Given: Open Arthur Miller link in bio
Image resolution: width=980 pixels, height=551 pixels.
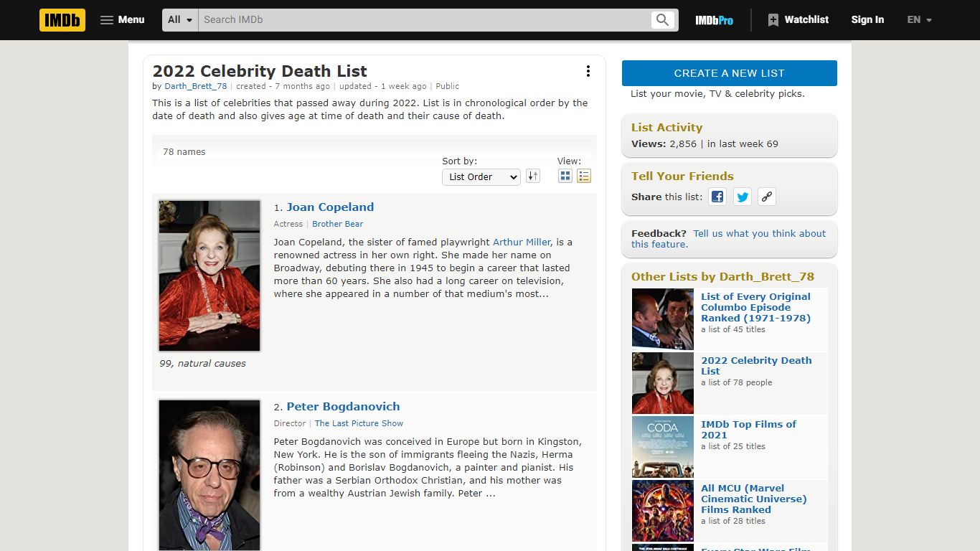Looking at the screenshot, I should coord(522,242).
